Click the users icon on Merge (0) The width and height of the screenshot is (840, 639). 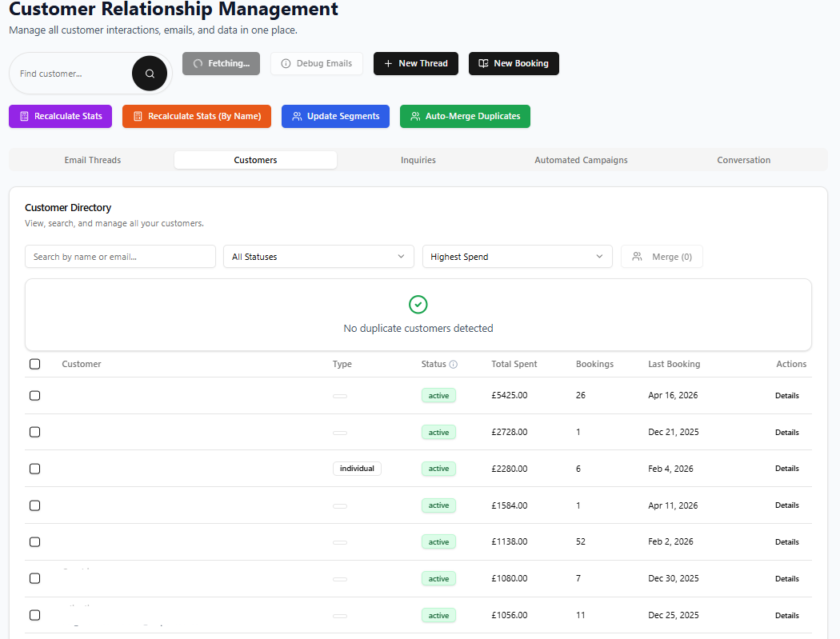pos(637,257)
